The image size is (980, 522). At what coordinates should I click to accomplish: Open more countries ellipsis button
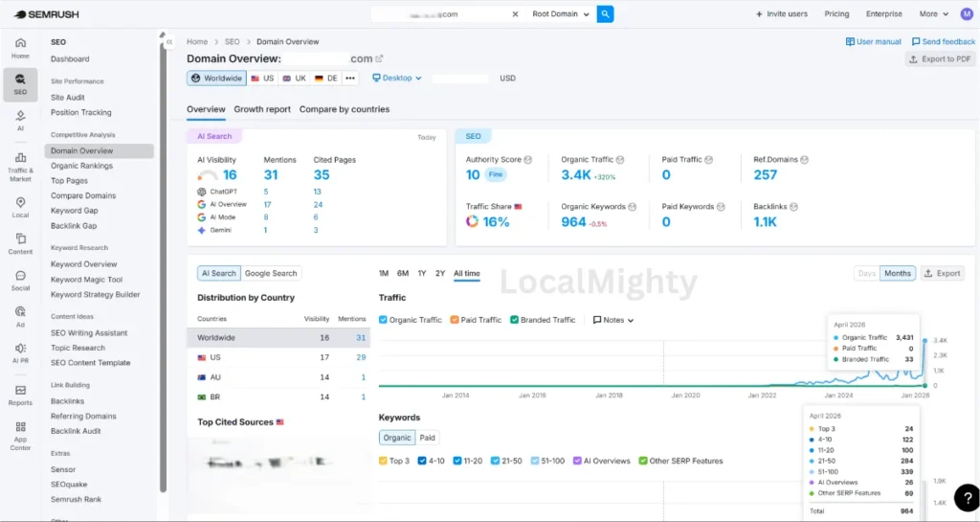(350, 79)
